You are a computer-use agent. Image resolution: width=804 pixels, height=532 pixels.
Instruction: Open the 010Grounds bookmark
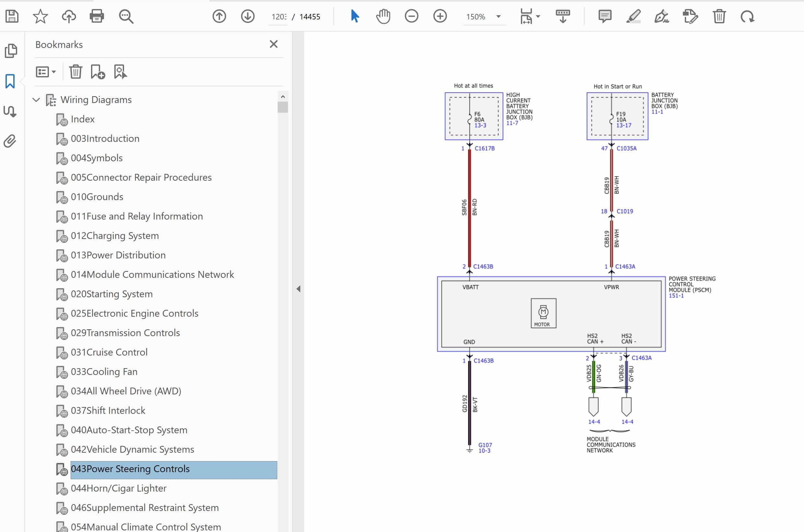point(97,197)
